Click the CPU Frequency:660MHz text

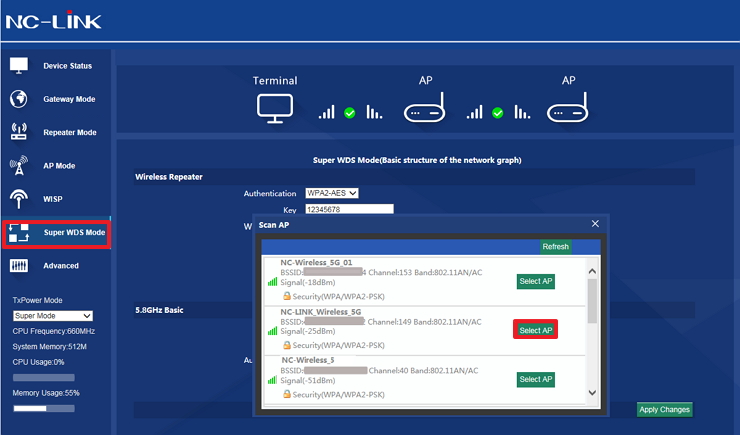(54, 331)
